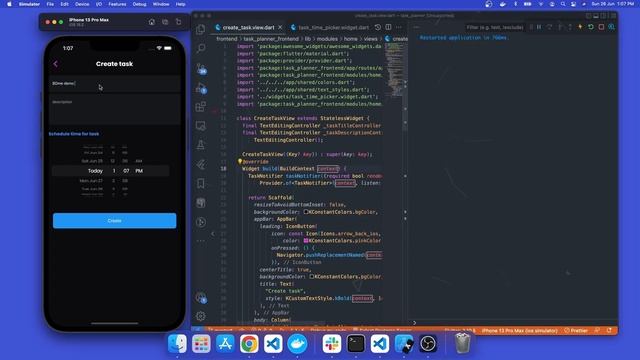Click the description text field
640x360 pixels.
point(114,109)
